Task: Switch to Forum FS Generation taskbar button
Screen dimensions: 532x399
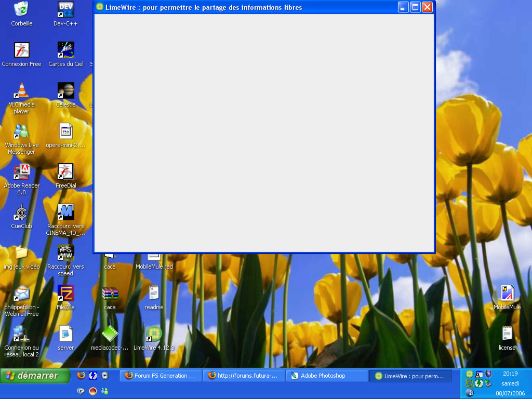Action: [160, 376]
